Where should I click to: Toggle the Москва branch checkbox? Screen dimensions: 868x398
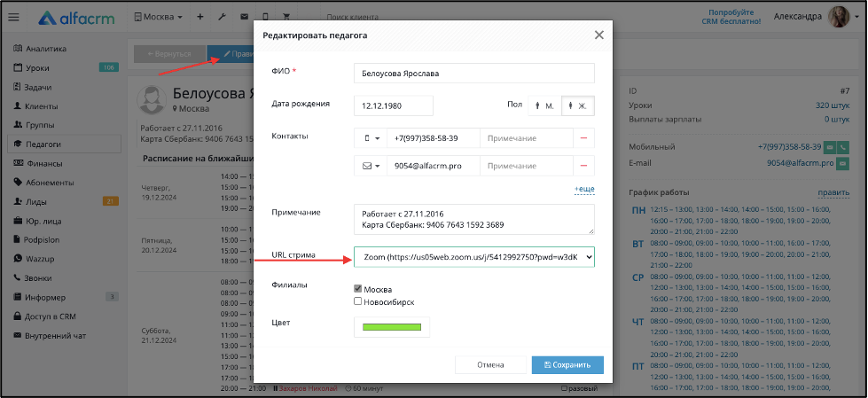(x=357, y=289)
